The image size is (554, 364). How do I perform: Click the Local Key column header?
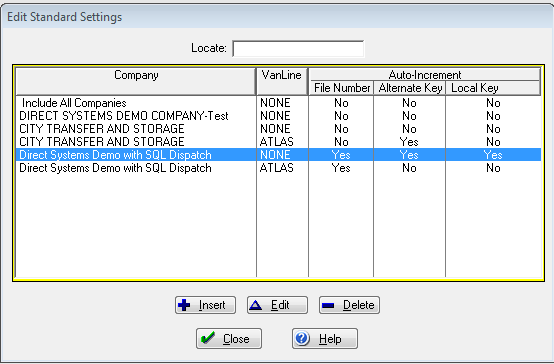tap(493, 88)
